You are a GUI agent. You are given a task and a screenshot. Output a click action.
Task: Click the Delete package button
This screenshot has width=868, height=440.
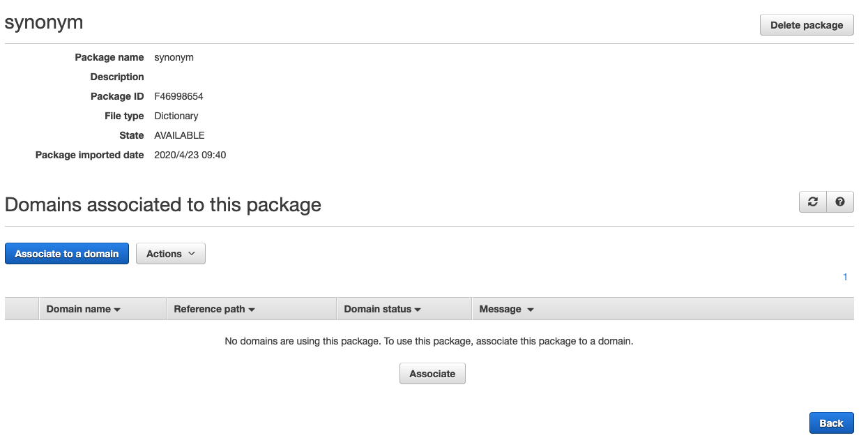(807, 24)
